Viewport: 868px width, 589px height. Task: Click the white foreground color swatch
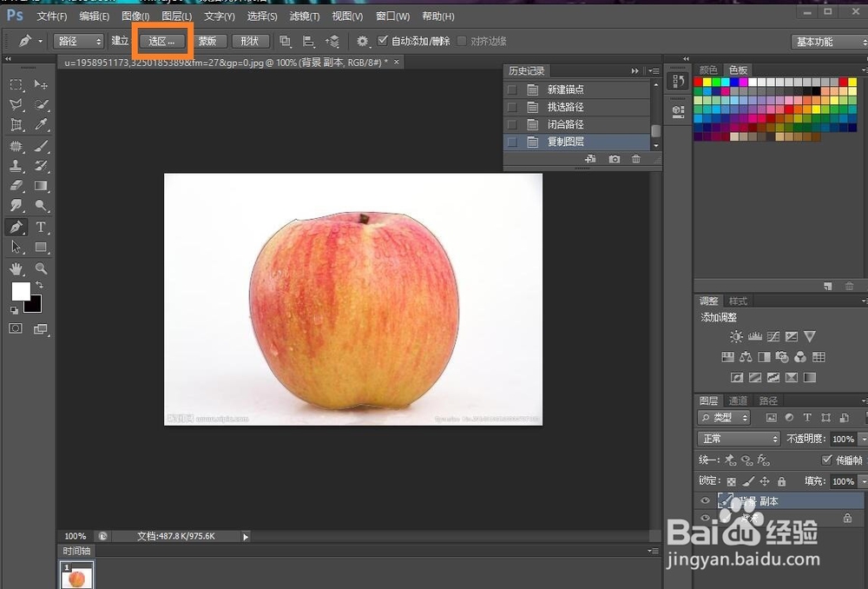point(21,291)
